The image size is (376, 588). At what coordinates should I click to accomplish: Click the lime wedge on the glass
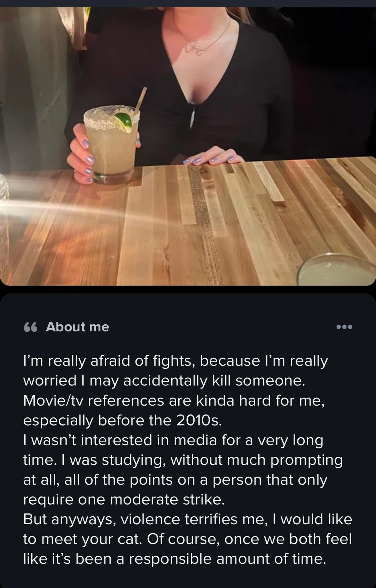pyautogui.click(x=124, y=122)
